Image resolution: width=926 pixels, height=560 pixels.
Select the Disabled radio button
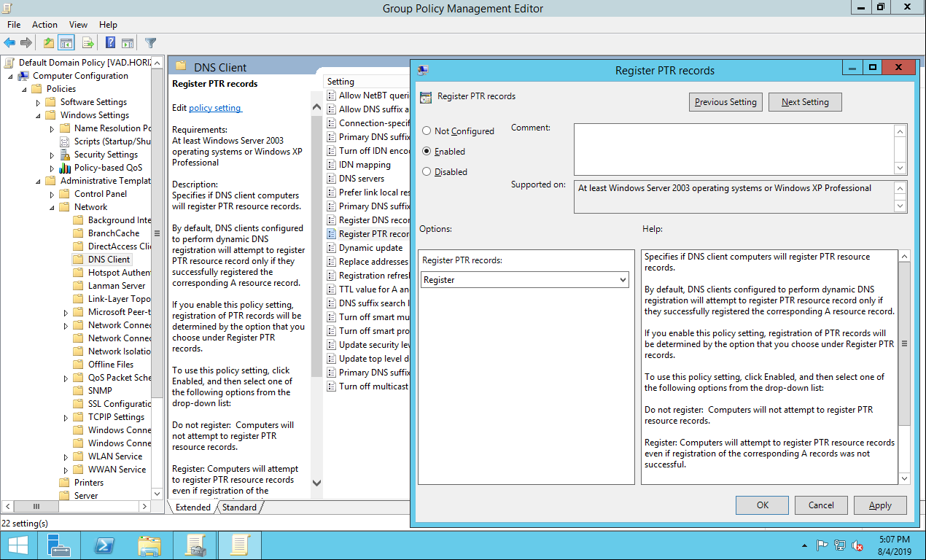pos(427,172)
